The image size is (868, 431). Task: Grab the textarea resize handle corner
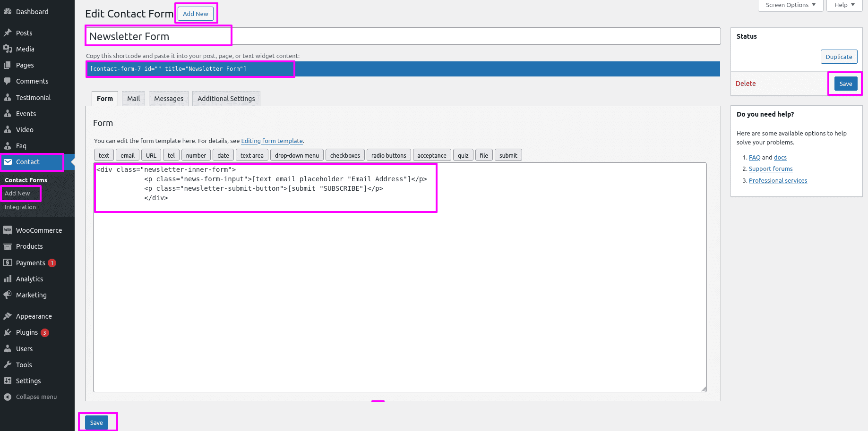(704, 389)
